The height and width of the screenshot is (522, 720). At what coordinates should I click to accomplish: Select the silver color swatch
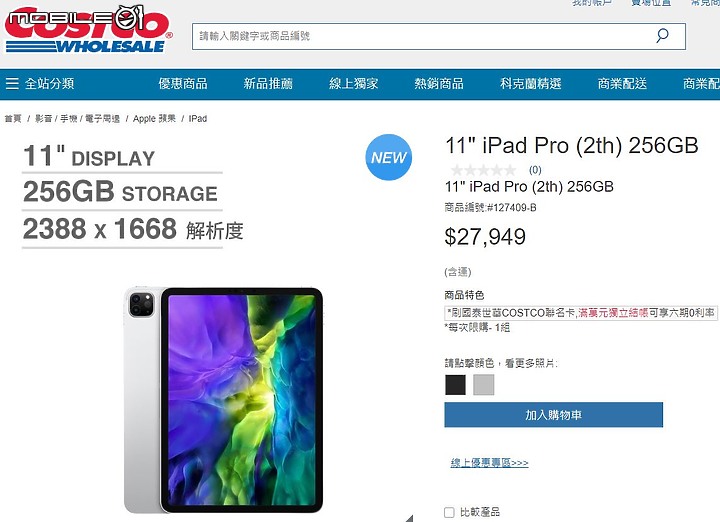[x=484, y=385]
